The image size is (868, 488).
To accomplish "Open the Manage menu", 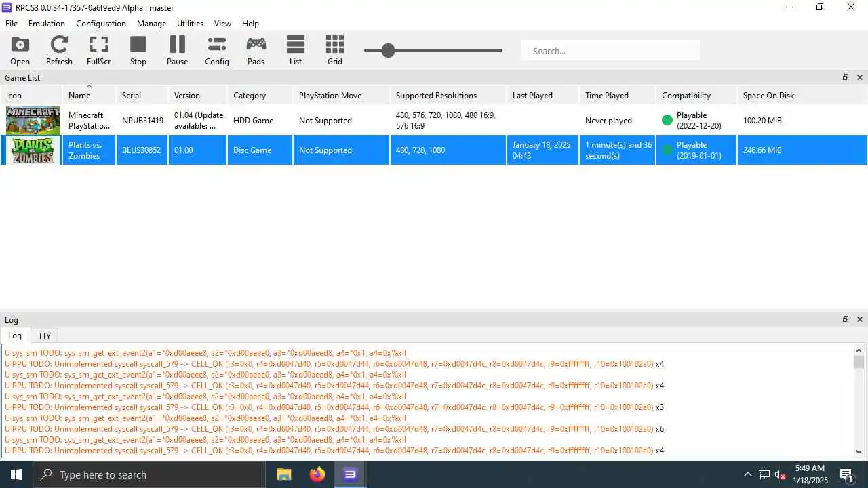I will coord(151,23).
